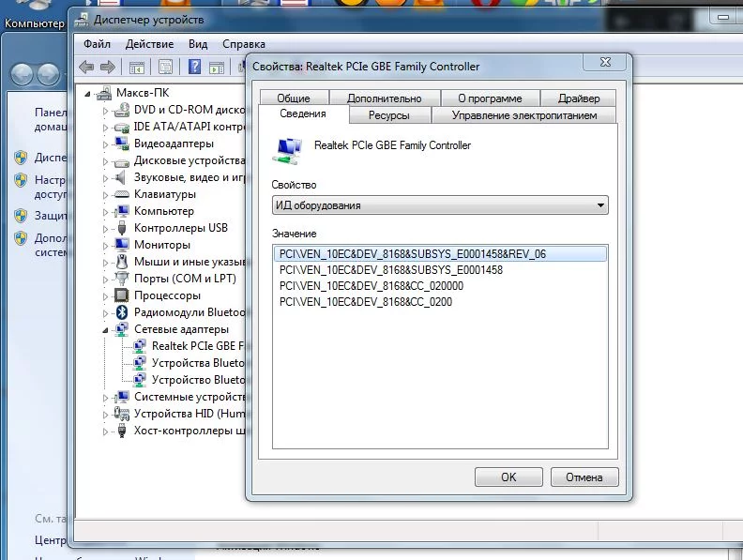Open the Действие menu

click(149, 44)
